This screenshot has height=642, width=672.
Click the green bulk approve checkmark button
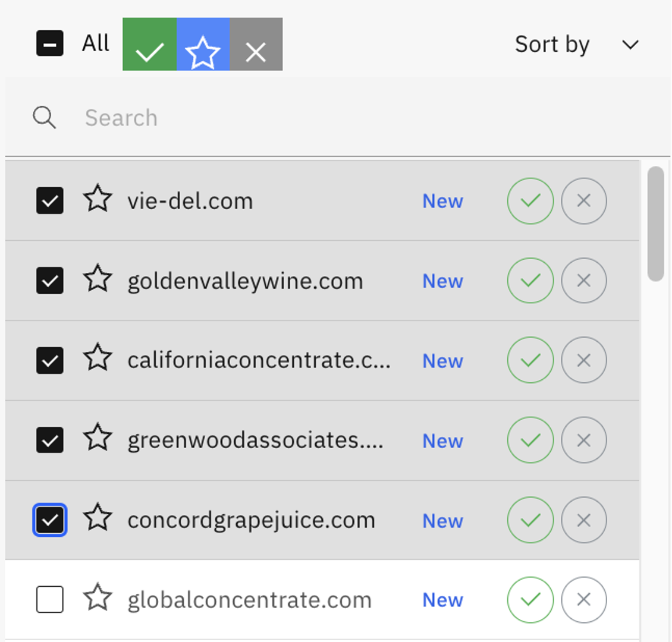tap(149, 45)
